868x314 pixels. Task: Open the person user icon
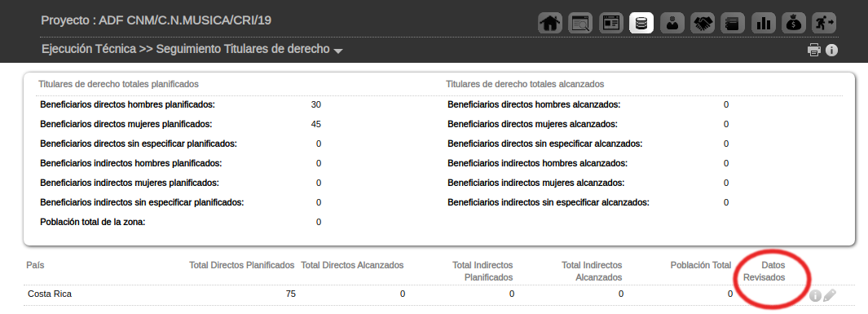672,23
